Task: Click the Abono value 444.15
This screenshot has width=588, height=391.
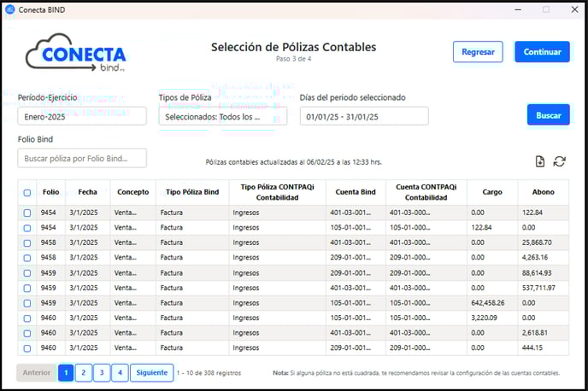Action: 532,348
